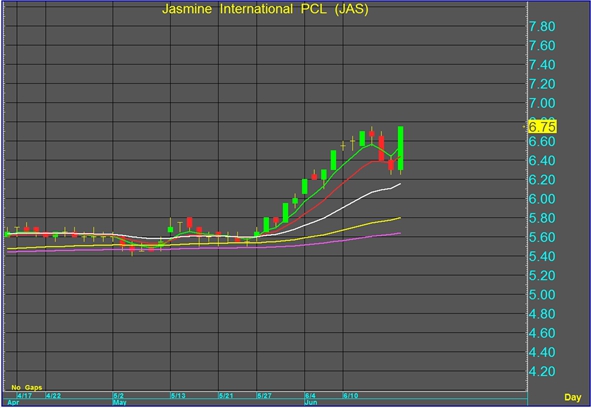Click the tall green last candlestick

400,148
